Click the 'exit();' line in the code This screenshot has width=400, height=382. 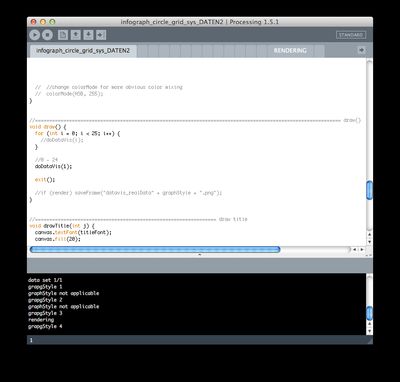[x=45, y=179]
